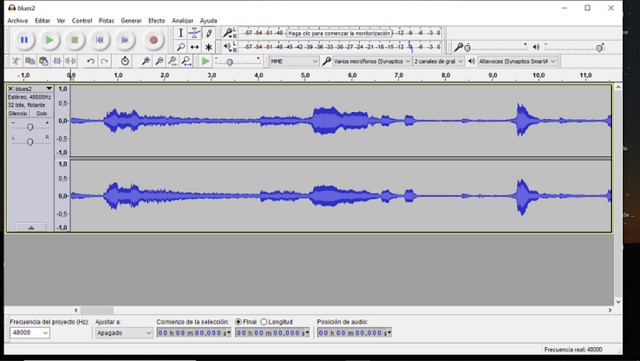Open the Control menu

pyautogui.click(x=82, y=20)
